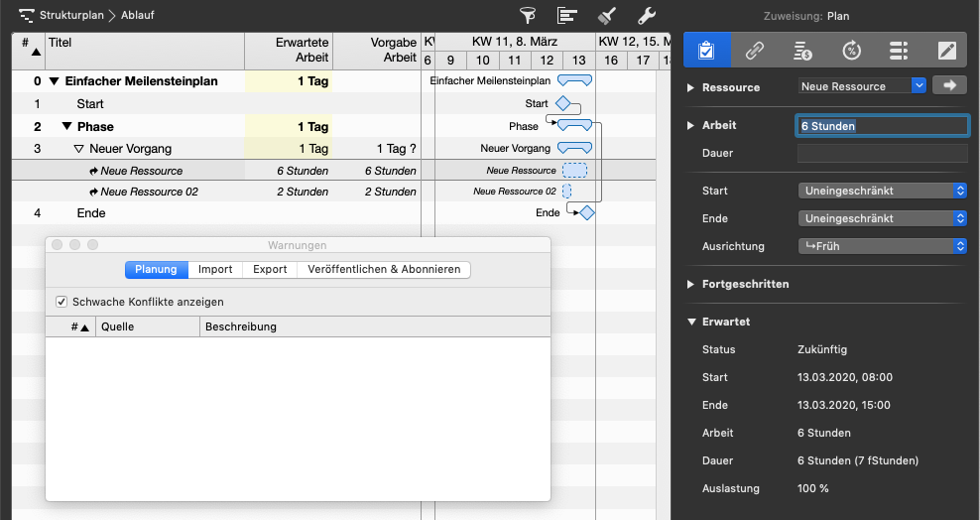Select the paintbrush style icon
Image resolution: width=980 pixels, height=520 pixels.
pyautogui.click(x=606, y=16)
